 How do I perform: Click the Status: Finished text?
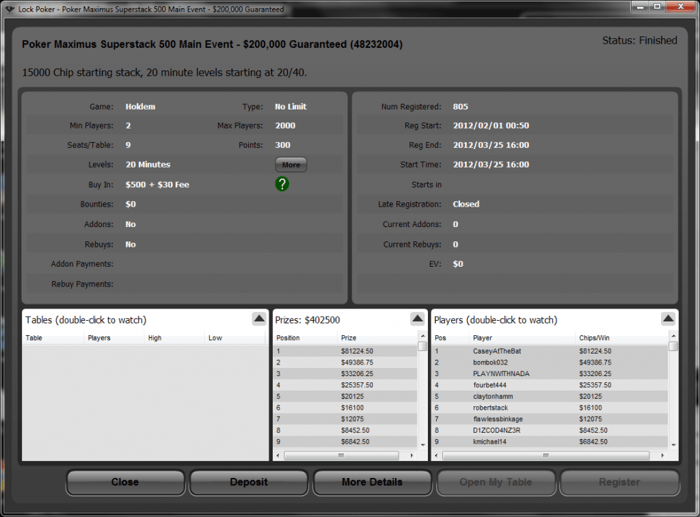(639, 41)
